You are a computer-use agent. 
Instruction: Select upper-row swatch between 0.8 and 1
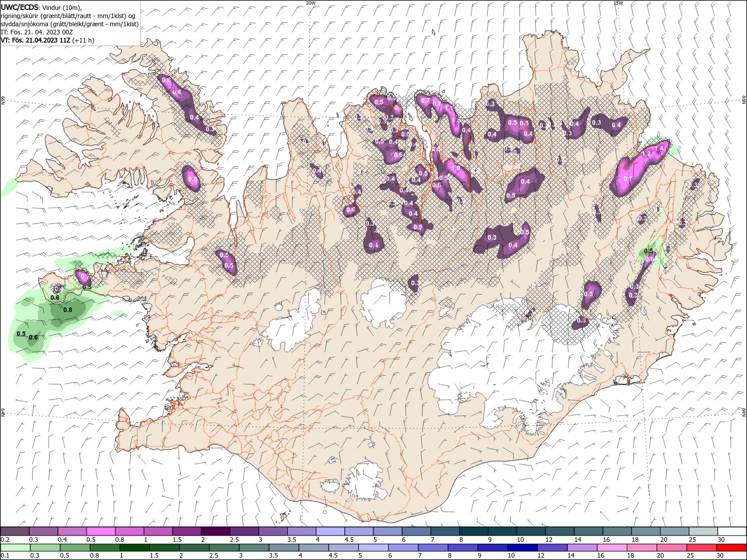(x=129, y=531)
